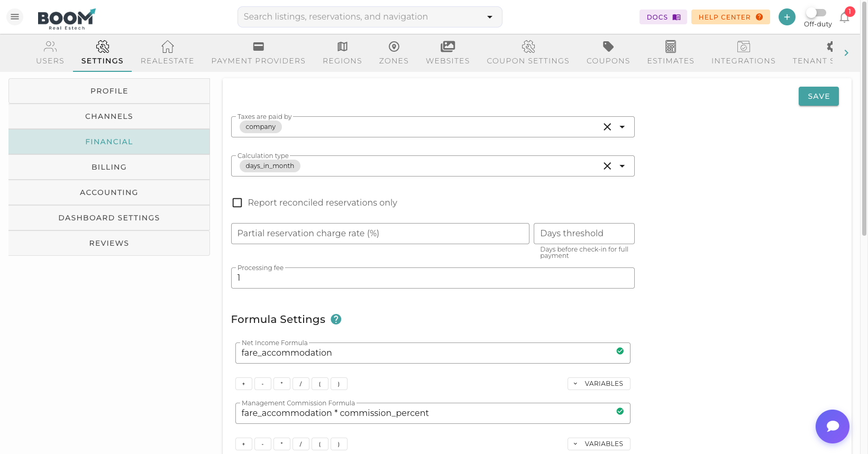Insert plus operator under Management Commission Formula
This screenshot has height=454, width=868.
(244, 444)
